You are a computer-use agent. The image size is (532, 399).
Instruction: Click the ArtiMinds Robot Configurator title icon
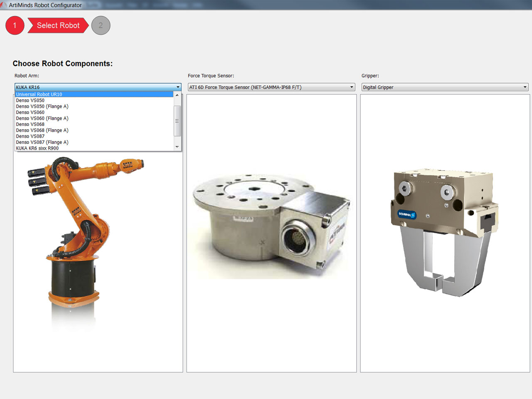click(3, 5)
